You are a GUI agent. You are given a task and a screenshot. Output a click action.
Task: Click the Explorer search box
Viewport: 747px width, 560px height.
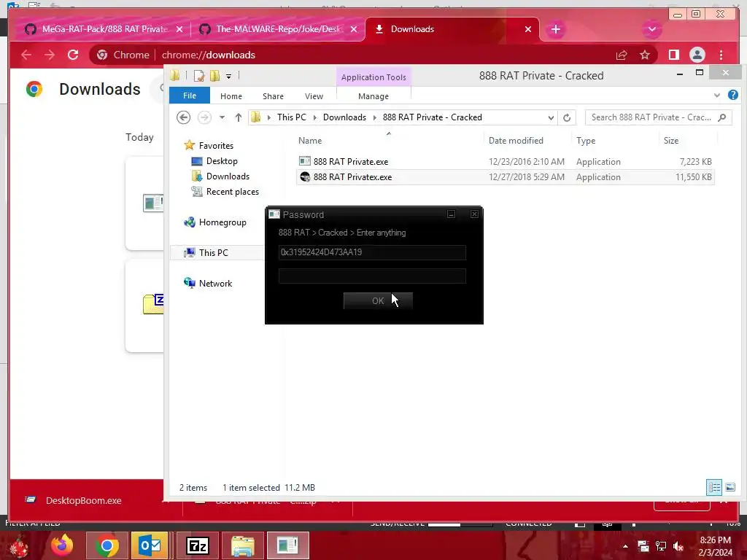651,117
